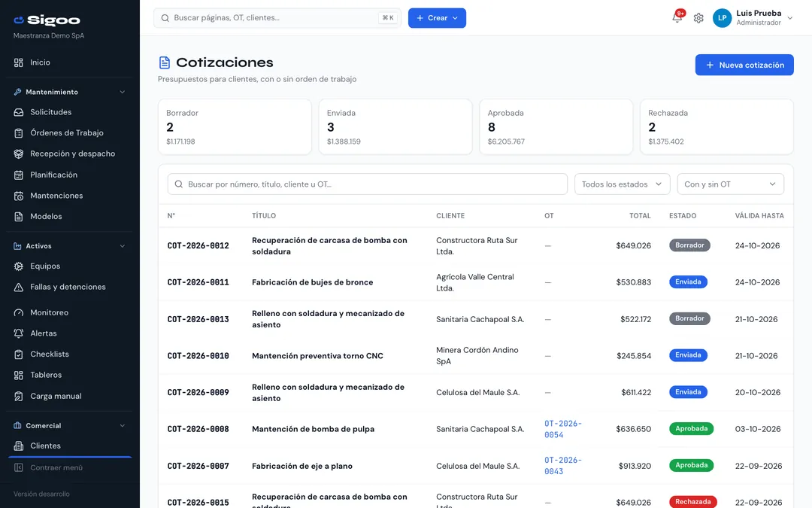Focus the global Buscar páginas search field
The height and width of the screenshot is (508, 812).
click(x=277, y=18)
